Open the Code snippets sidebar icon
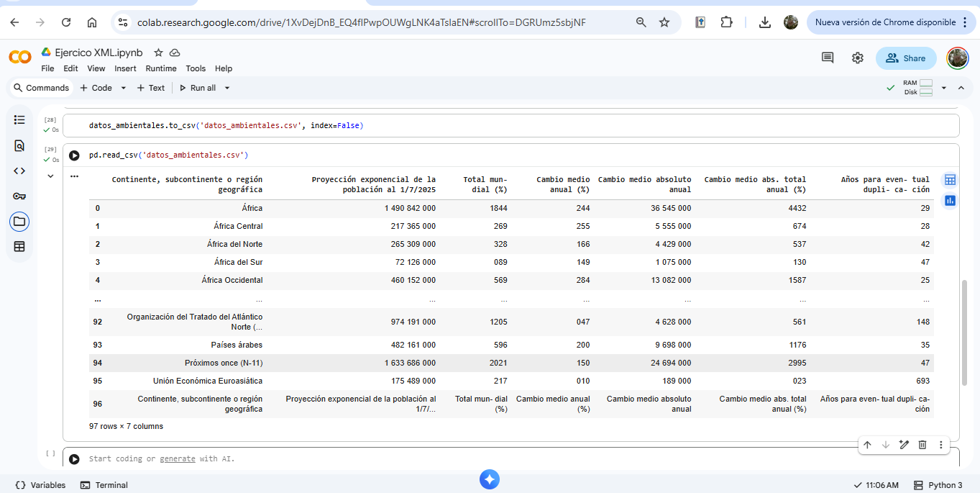The height and width of the screenshot is (493, 980). [x=19, y=171]
